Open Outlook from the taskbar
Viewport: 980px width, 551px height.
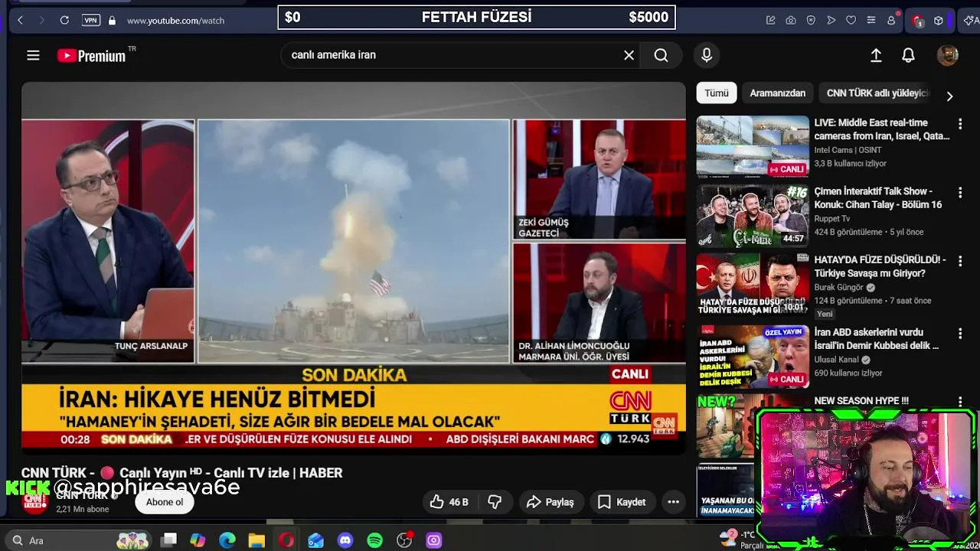[315, 540]
